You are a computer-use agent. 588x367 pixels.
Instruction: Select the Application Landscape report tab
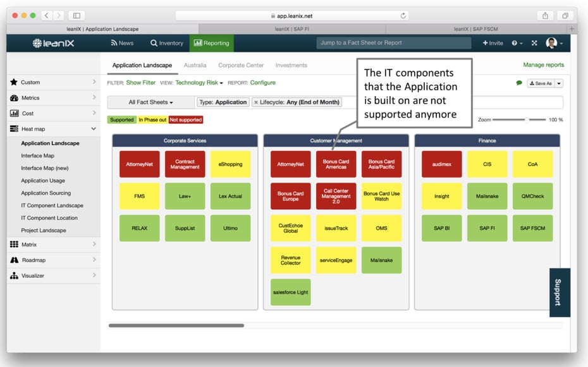point(142,65)
